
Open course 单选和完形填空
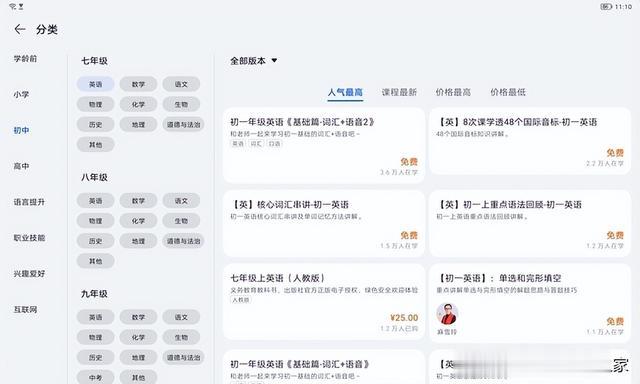530,303
